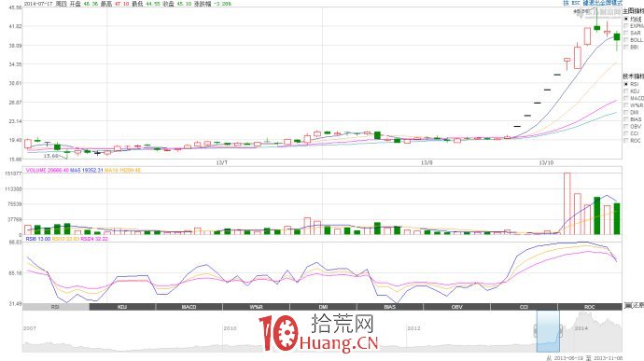Click the 2014-07-17 date in the header
The width and height of the screenshot is (644, 361).
coord(38,4)
